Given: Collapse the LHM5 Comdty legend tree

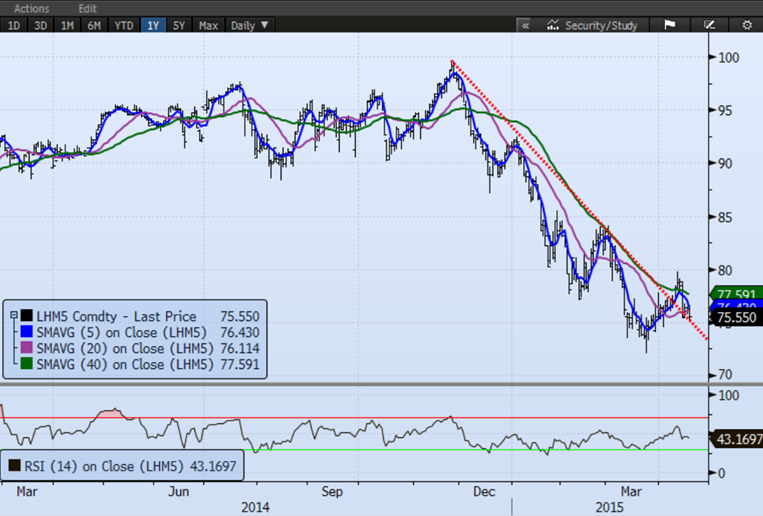Looking at the screenshot, I should (13, 316).
